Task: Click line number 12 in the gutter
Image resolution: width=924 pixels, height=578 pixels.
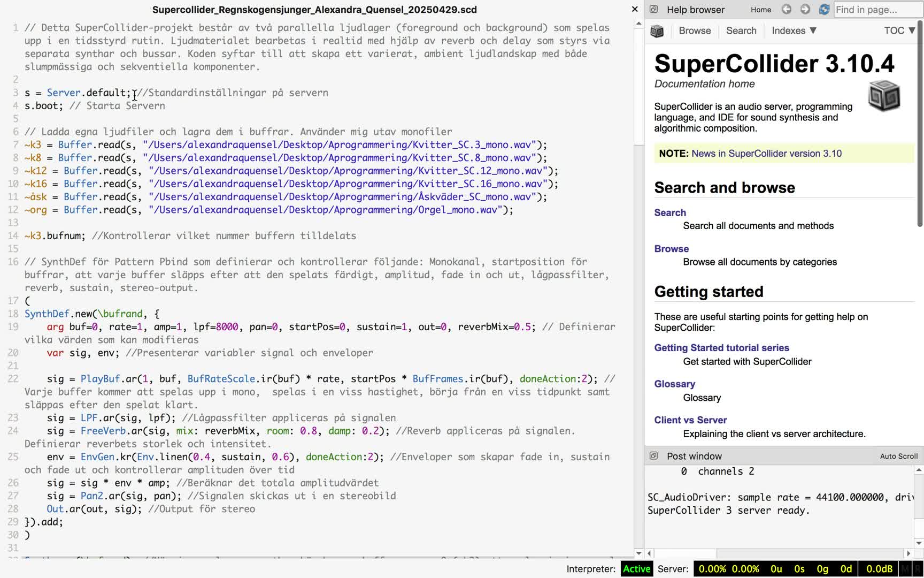Action: click(x=13, y=210)
